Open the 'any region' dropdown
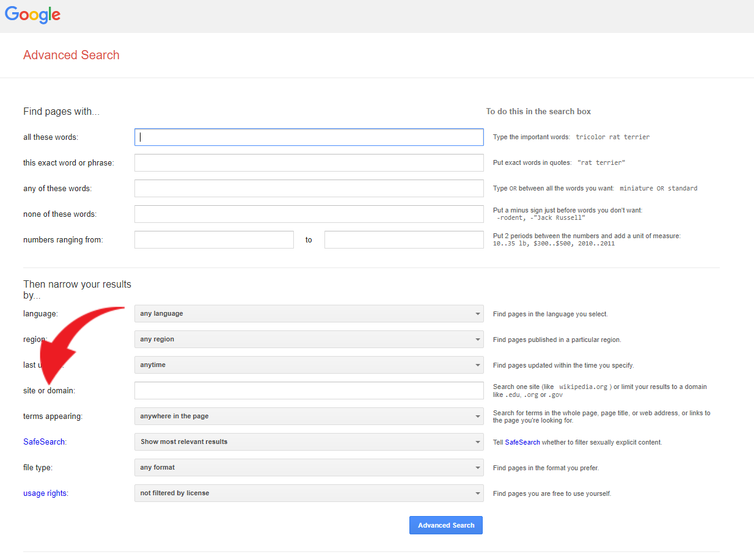The image size is (754, 560). tap(309, 339)
